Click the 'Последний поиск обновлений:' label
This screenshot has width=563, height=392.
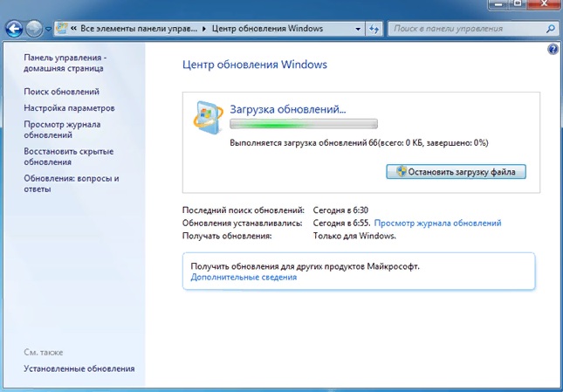click(x=243, y=210)
